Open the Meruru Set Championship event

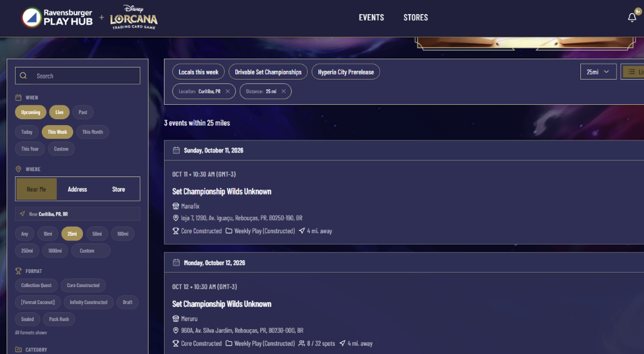(x=222, y=304)
